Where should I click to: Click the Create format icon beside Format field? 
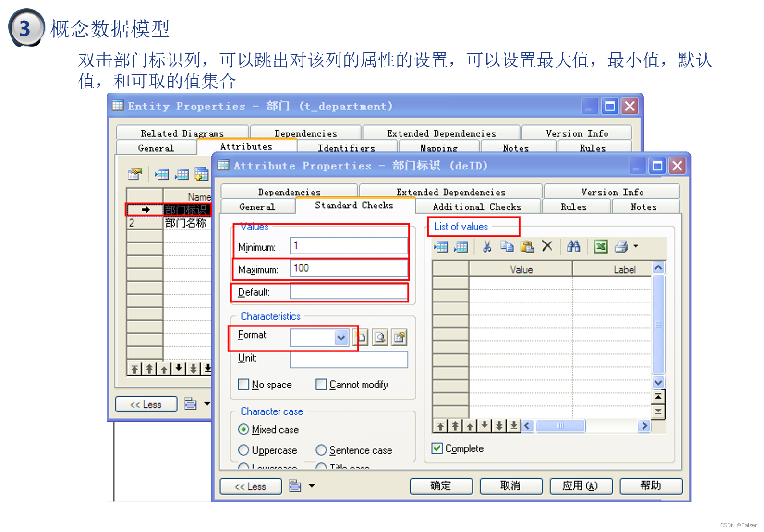pos(361,338)
